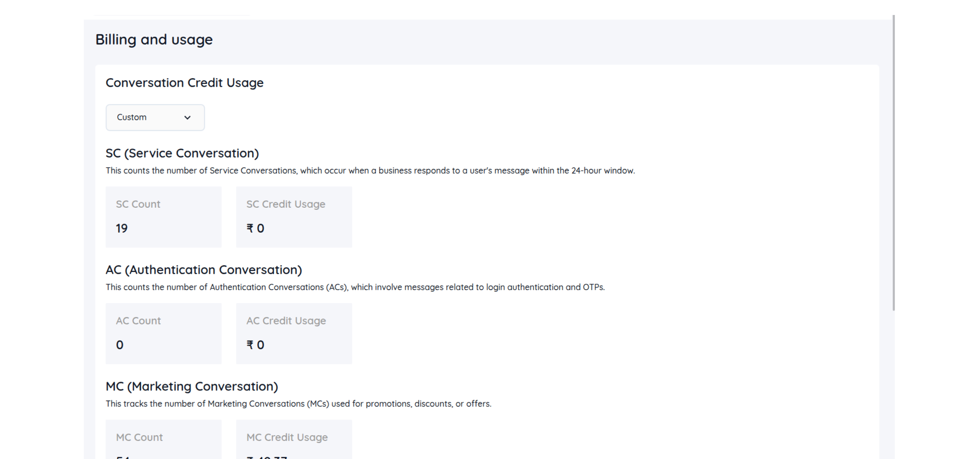
Task: Select the SC Count card
Action: 164,217
